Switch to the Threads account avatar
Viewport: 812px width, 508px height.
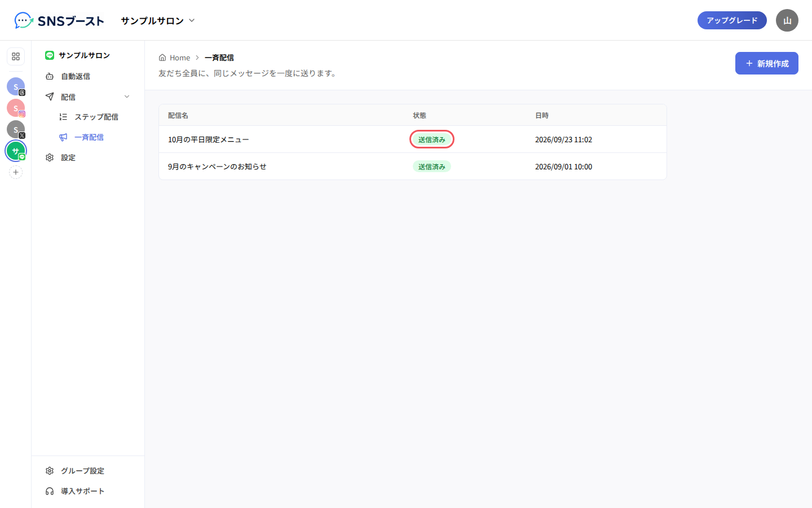pyautogui.click(x=16, y=86)
